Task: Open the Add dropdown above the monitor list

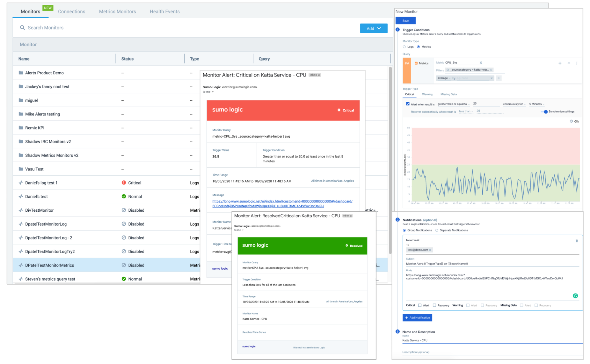Action: coord(374,28)
